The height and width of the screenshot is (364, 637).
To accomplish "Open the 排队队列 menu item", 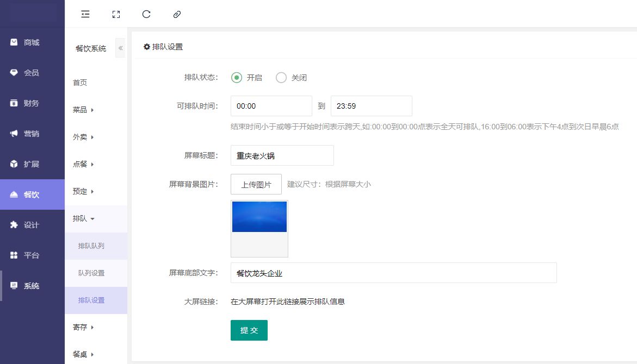I will point(91,246).
